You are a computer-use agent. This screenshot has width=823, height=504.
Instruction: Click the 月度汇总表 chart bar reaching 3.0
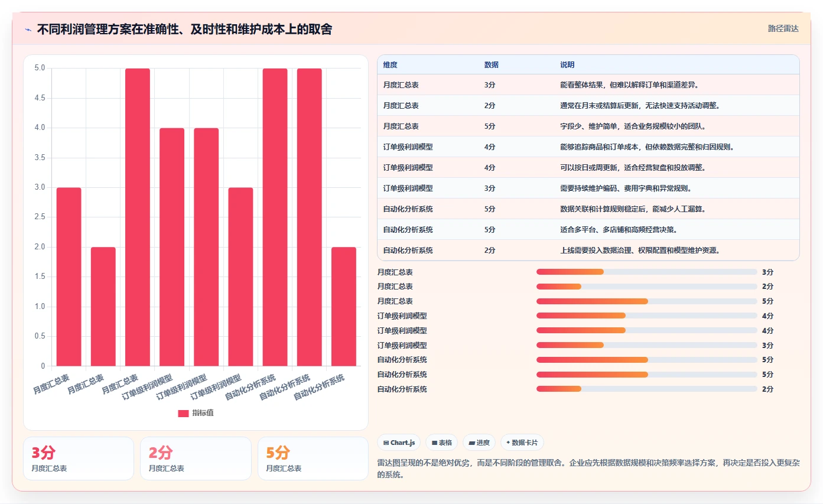(x=69, y=277)
